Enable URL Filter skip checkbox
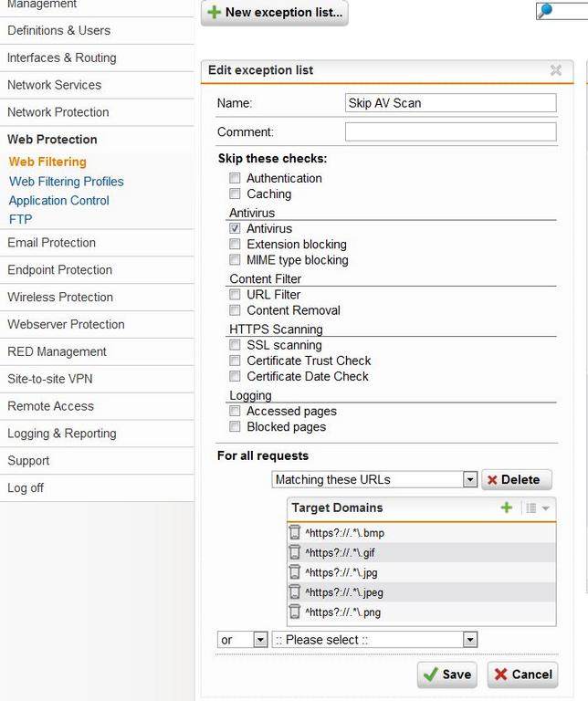 [235, 295]
